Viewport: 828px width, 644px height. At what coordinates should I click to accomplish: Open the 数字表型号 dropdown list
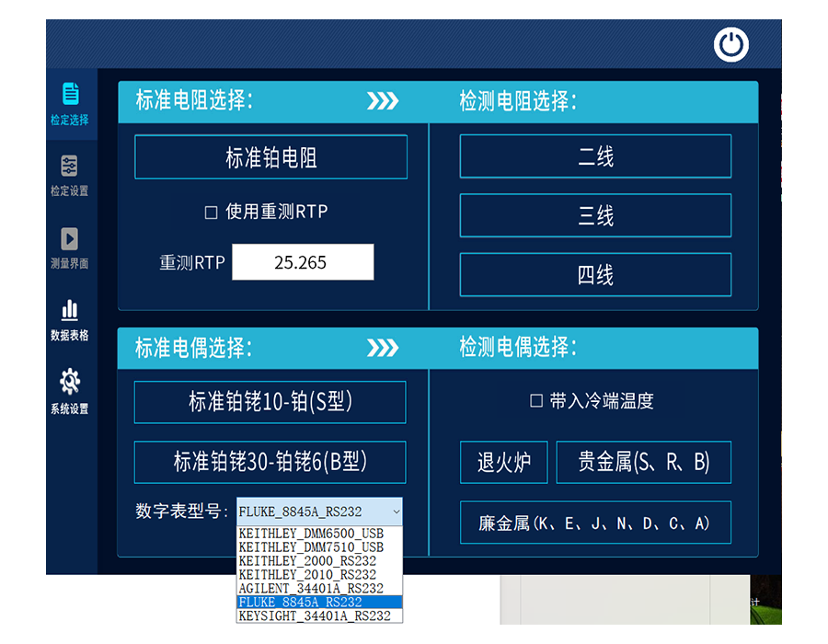[316, 512]
